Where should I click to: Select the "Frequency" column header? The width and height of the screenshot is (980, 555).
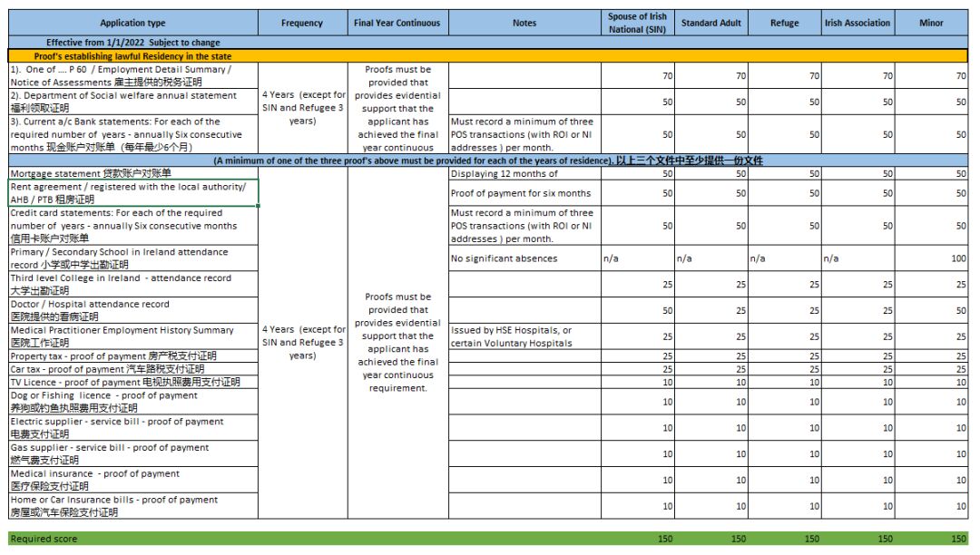[302, 24]
